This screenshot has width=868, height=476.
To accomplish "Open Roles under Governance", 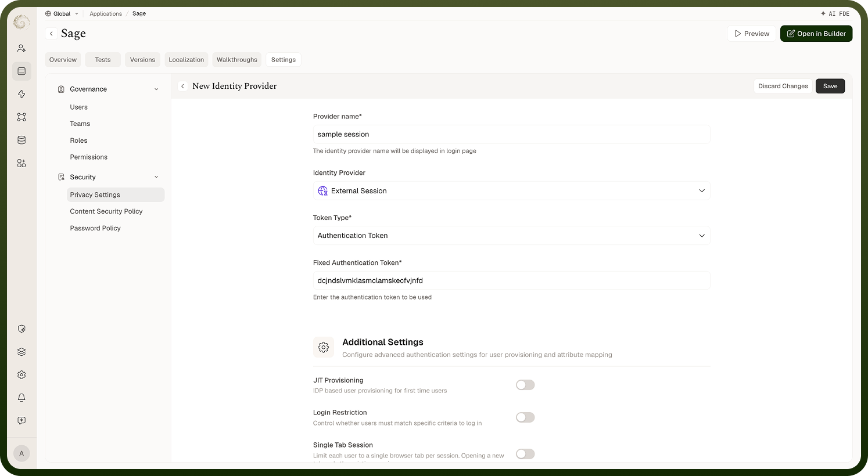I will [79, 140].
